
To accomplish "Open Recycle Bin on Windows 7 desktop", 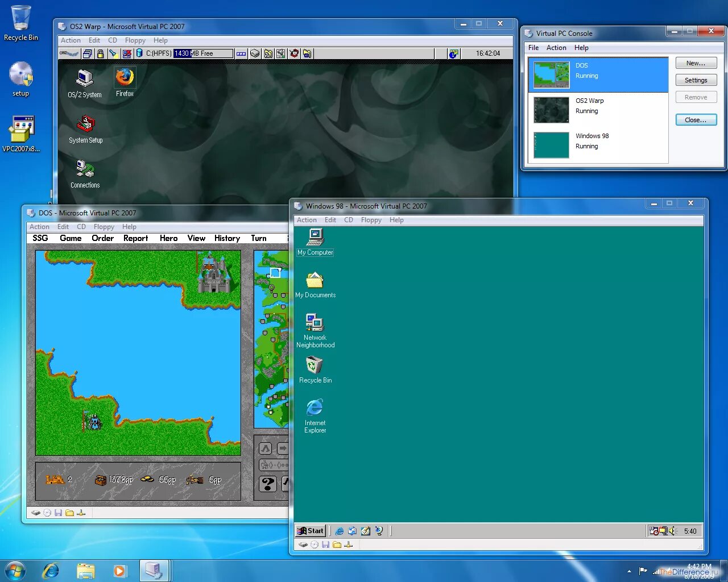I will pos(21,23).
